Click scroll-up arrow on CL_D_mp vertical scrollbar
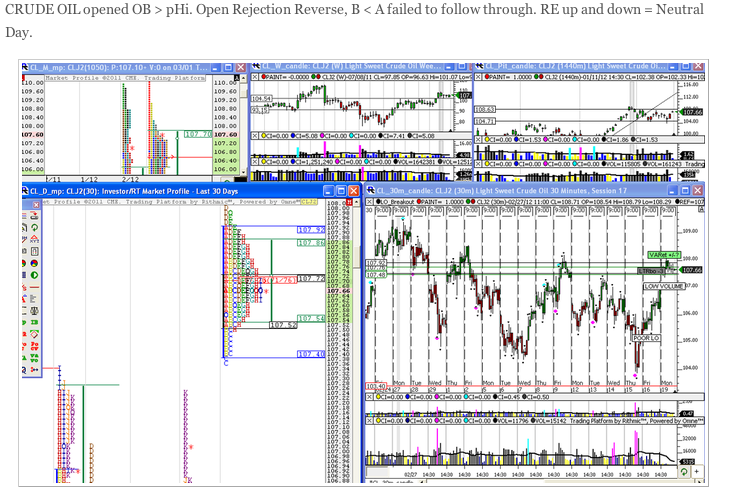Screen dimensions: 731x496 357,204
